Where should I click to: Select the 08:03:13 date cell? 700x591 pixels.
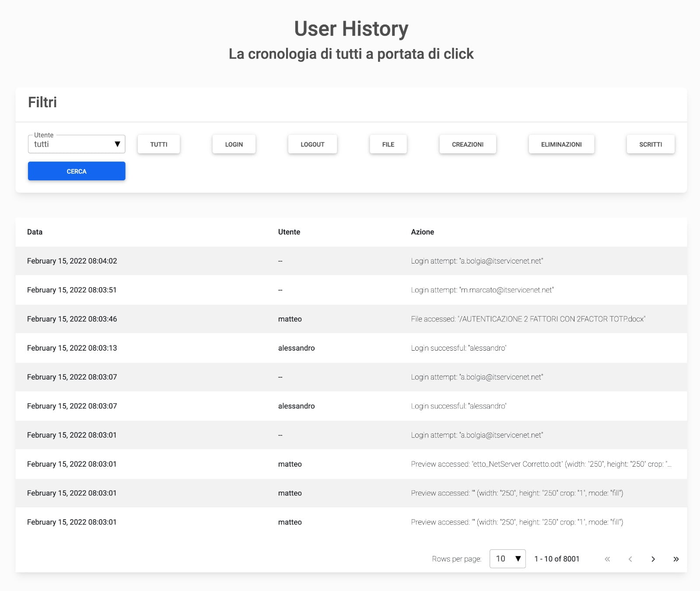click(x=72, y=348)
